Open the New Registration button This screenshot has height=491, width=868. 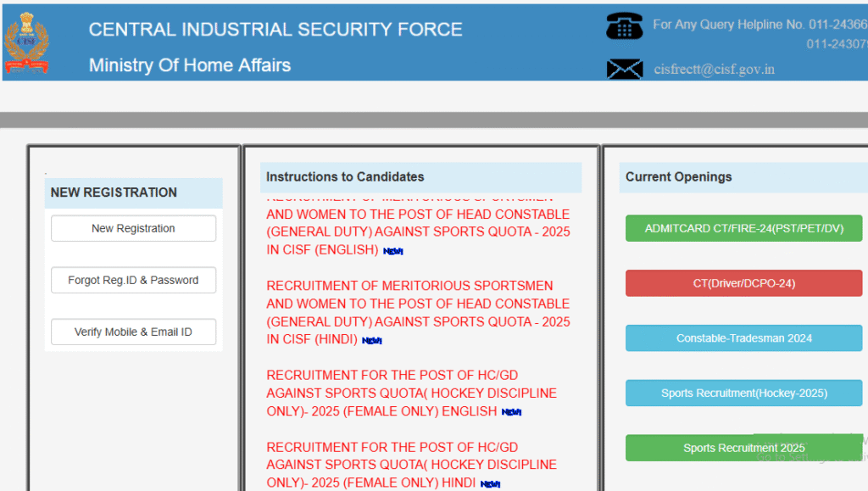133,228
